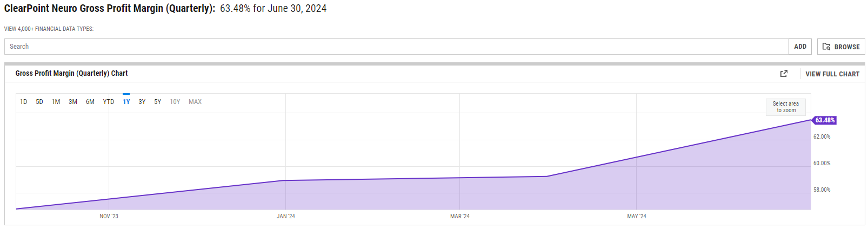Click the MAY '24 axis label
Screen dimensions: 868x228
click(637, 216)
